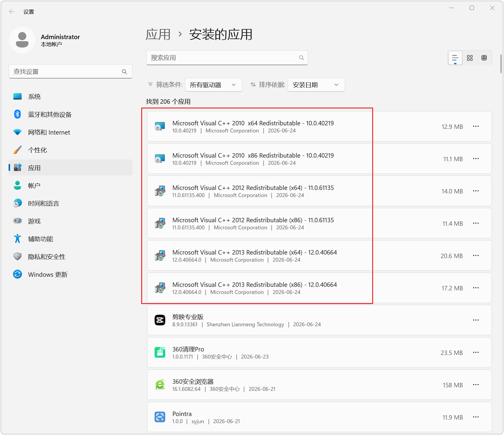Open more options for Visual C++ 2013 (x86)
This screenshot has width=504, height=435.
(476, 288)
